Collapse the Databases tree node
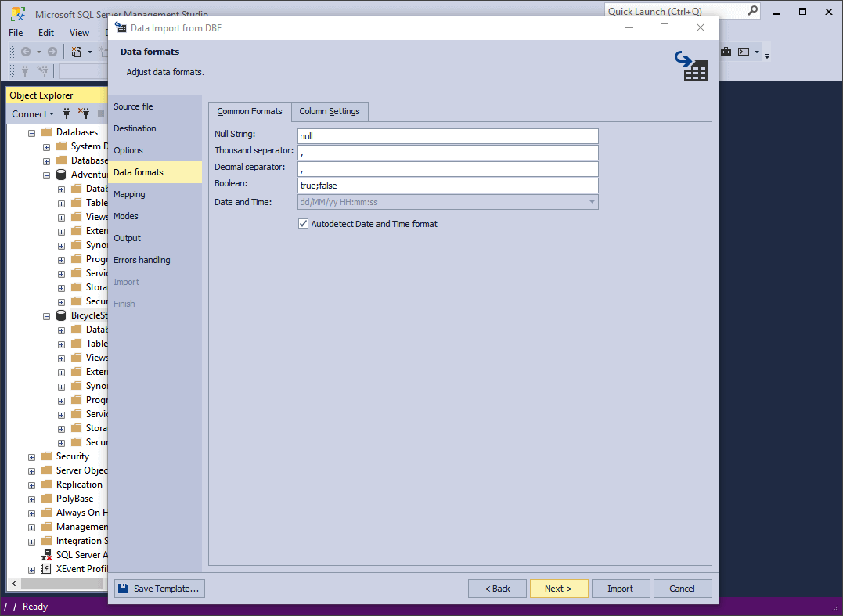This screenshot has width=843, height=616. (32, 132)
